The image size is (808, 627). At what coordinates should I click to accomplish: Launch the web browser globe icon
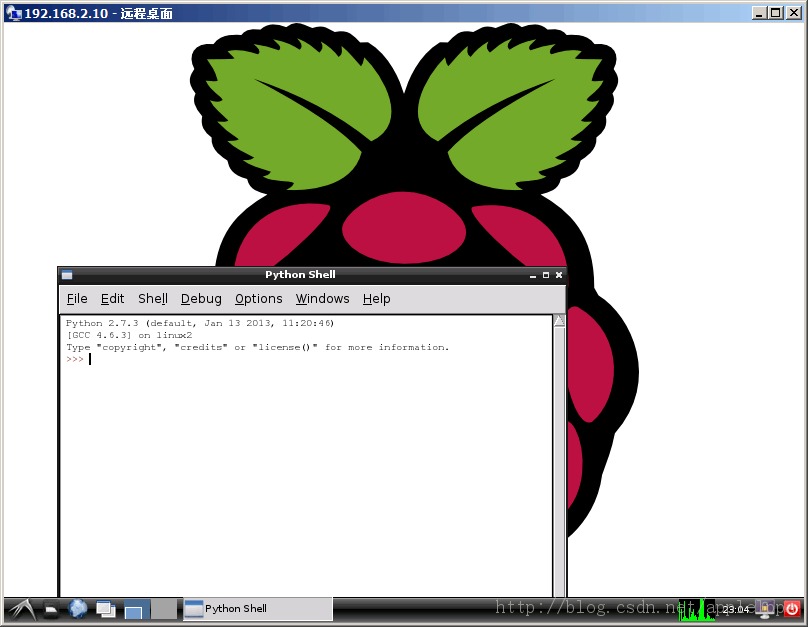coord(78,609)
